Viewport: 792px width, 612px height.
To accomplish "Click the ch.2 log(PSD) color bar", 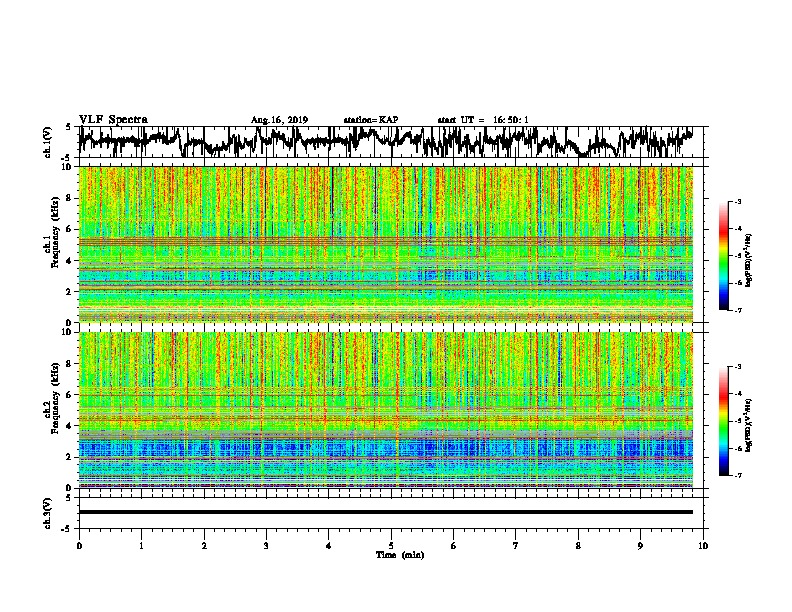I will (x=724, y=421).
